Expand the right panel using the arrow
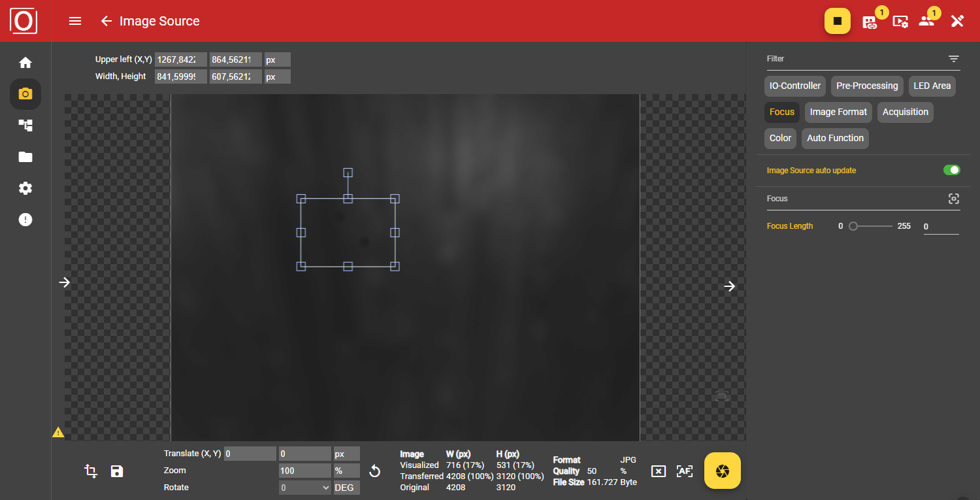 click(x=729, y=286)
